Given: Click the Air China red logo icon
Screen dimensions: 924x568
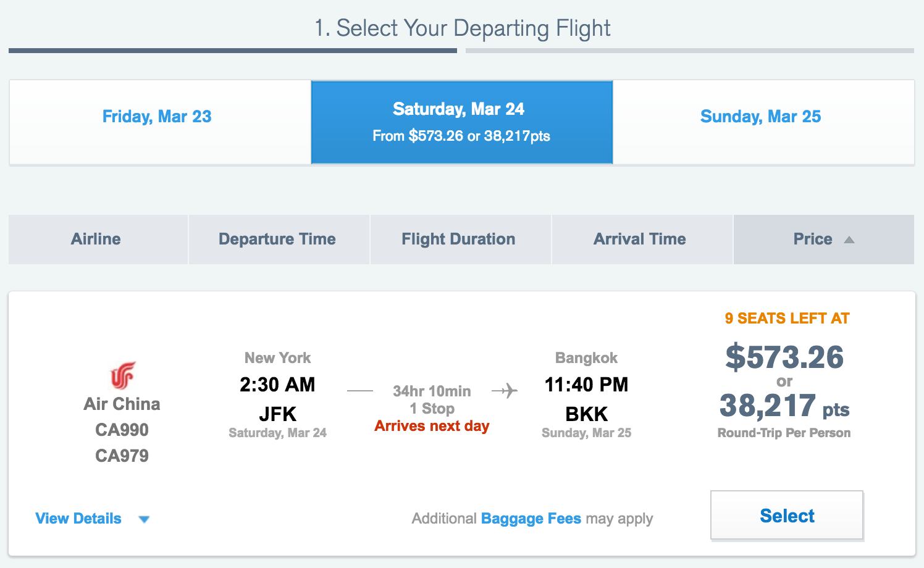Looking at the screenshot, I should pyautogui.click(x=122, y=375).
